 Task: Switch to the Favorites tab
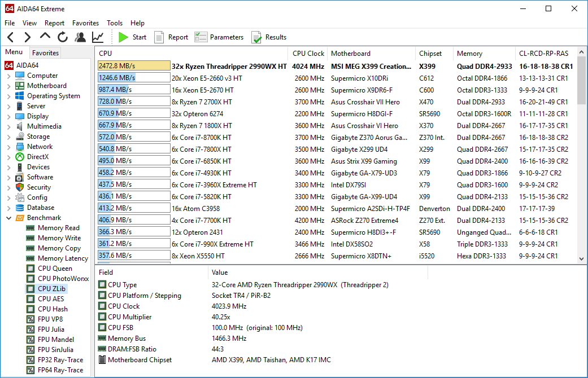45,53
